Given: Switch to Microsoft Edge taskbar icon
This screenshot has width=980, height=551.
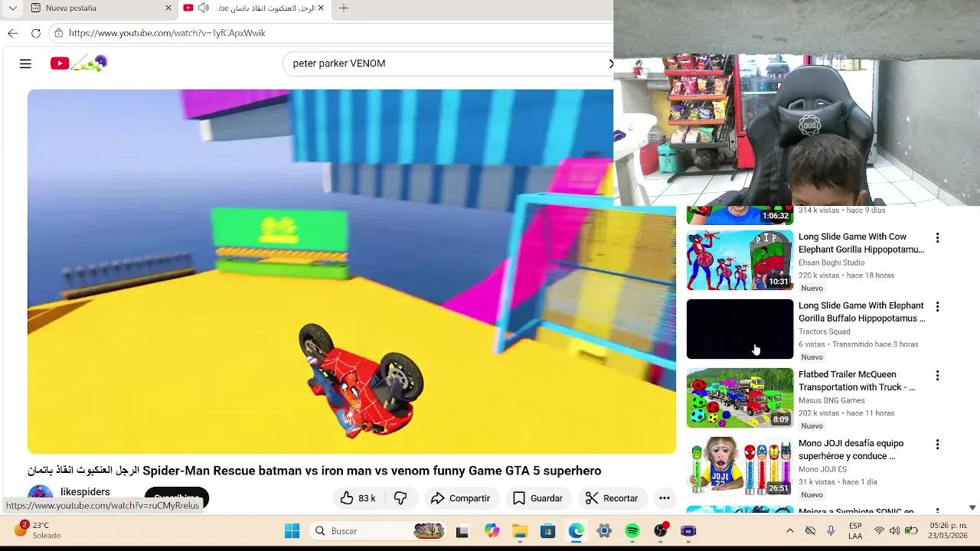Looking at the screenshot, I should click(576, 531).
